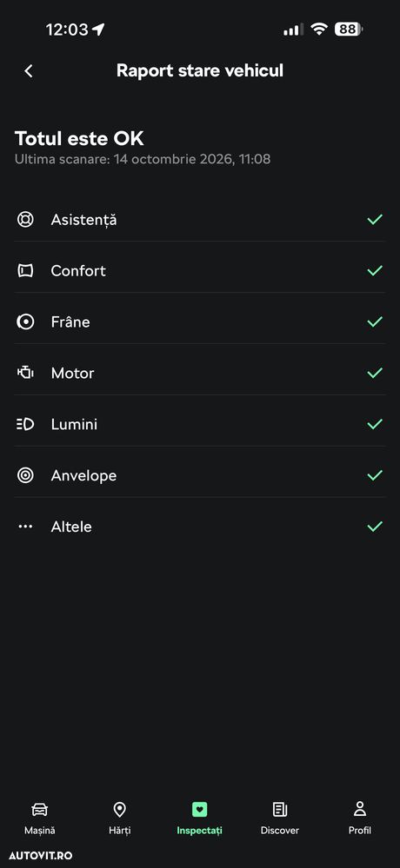This screenshot has height=868, width=400.
Task: Switch to the Mașină tab
Action: 39,818
